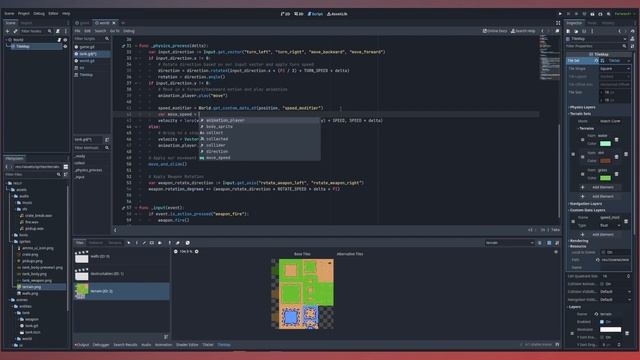Collapse the Physics Layers section
640x360 pixels.
coord(582,107)
